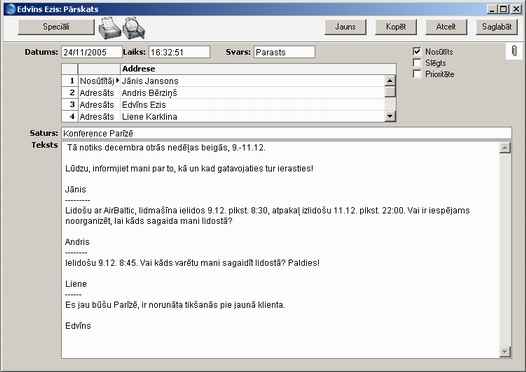This screenshot has width=526, height=372.
Task: Click the Svars field Parasts
Action: pos(284,52)
